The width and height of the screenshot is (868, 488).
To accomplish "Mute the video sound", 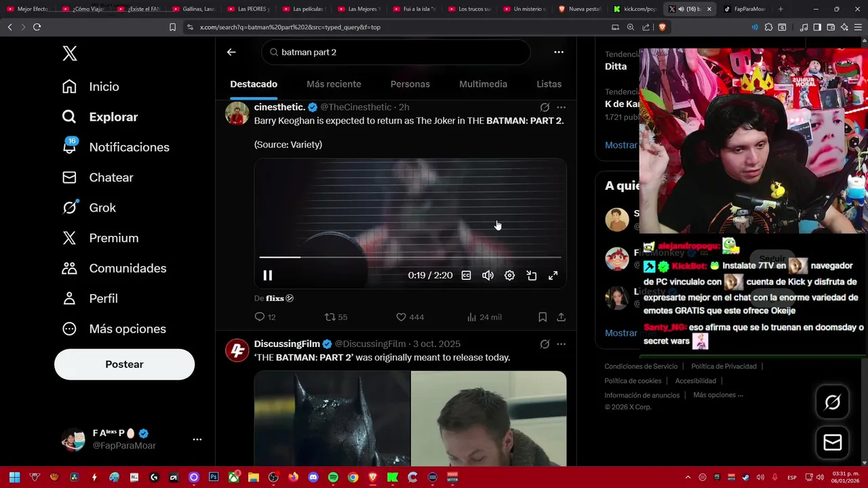I will tap(488, 275).
